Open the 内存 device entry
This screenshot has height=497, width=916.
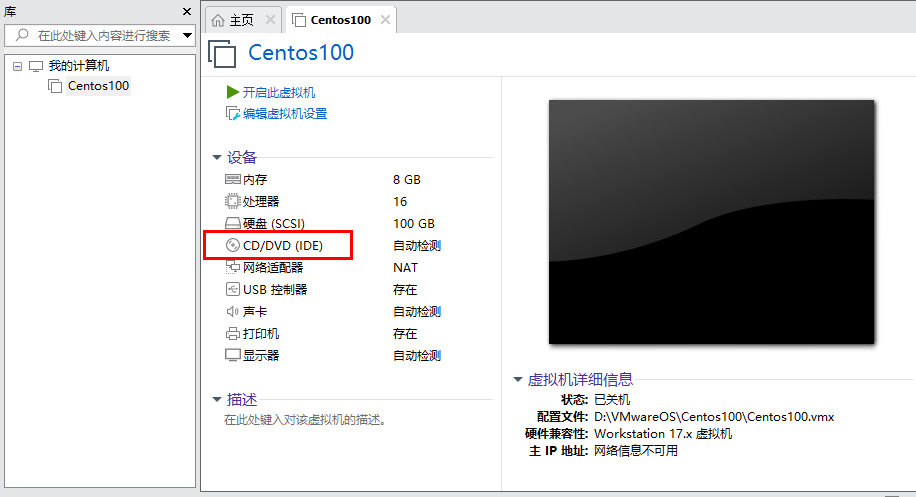pyautogui.click(x=255, y=179)
